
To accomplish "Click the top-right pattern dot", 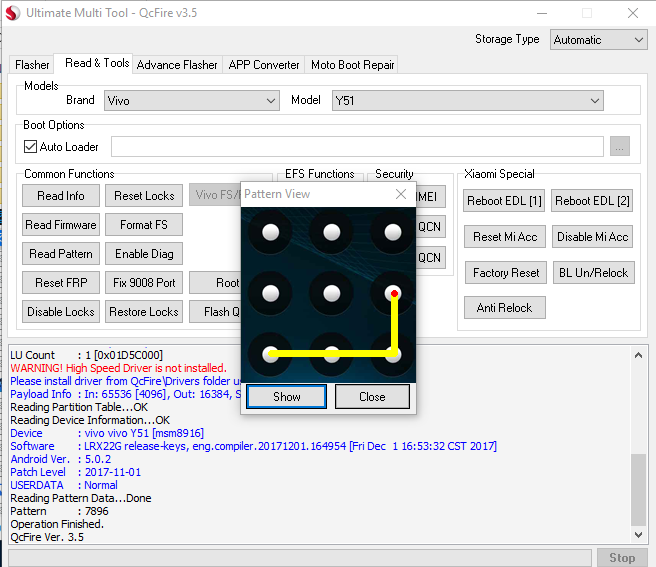I will pos(392,232).
